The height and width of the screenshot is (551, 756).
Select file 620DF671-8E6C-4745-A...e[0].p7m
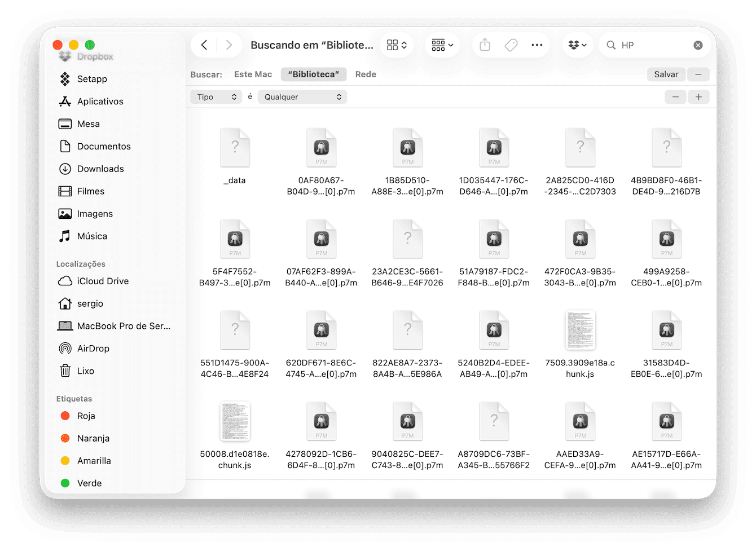click(x=321, y=331)
